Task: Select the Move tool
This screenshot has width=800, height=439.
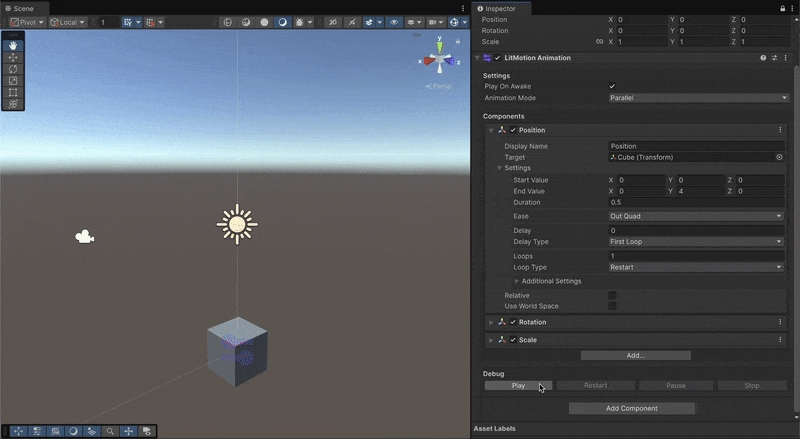Action: point(13,57)
